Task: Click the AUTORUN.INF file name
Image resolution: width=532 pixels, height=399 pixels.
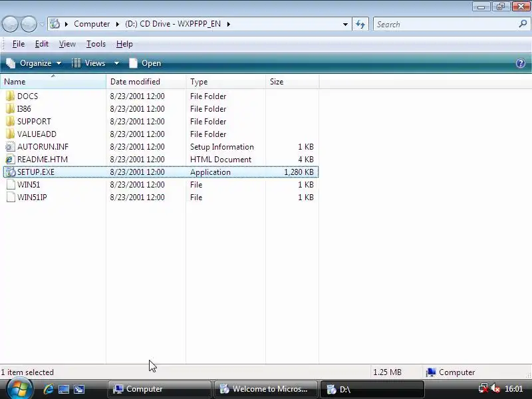Action: [43, 147]
